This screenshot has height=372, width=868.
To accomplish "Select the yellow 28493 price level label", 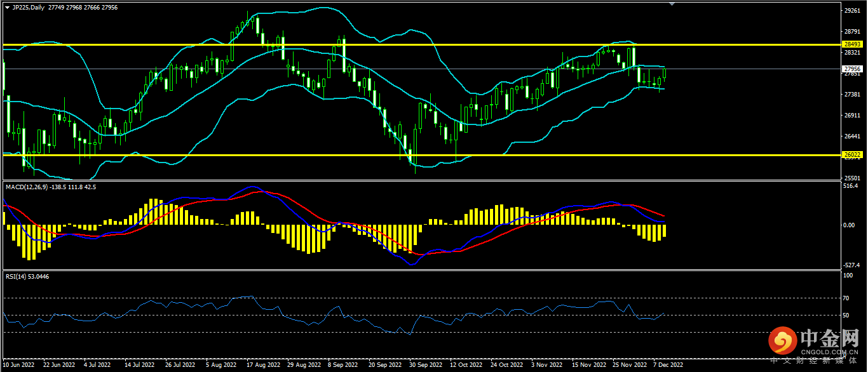I will pos(851,44).
